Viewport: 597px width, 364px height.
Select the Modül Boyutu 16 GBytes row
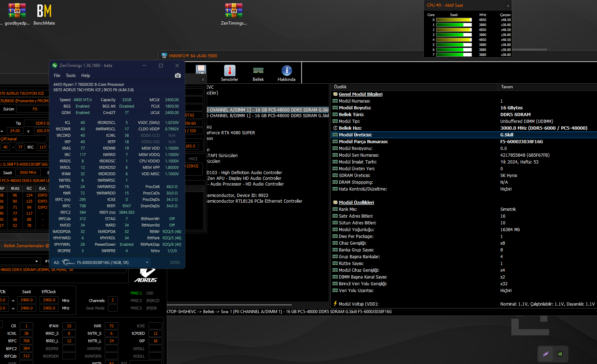[464, 108]
